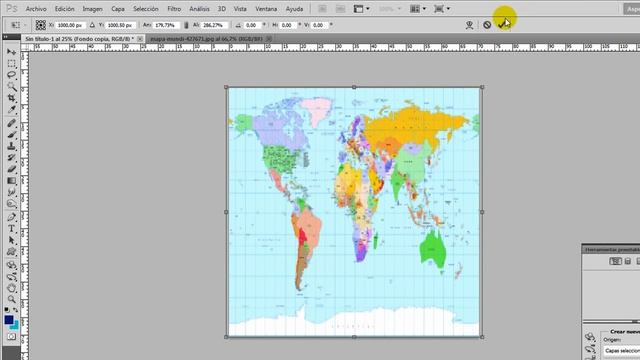Open the transform tool preset picker
Screen dimensions: 640x360
18,25
